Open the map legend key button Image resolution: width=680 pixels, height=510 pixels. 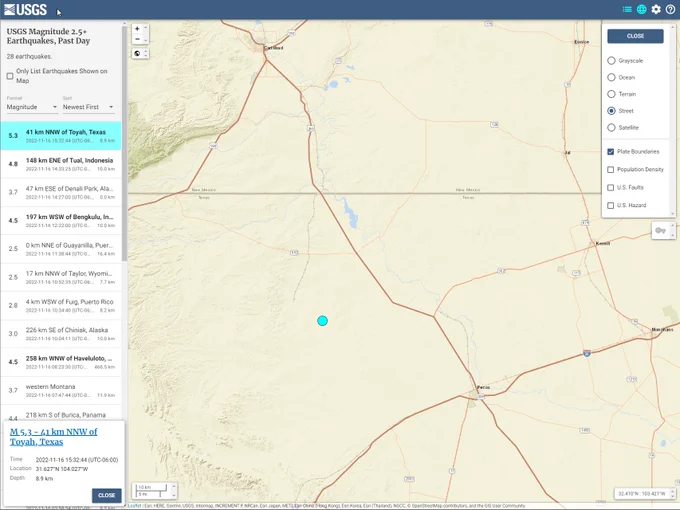660,230
